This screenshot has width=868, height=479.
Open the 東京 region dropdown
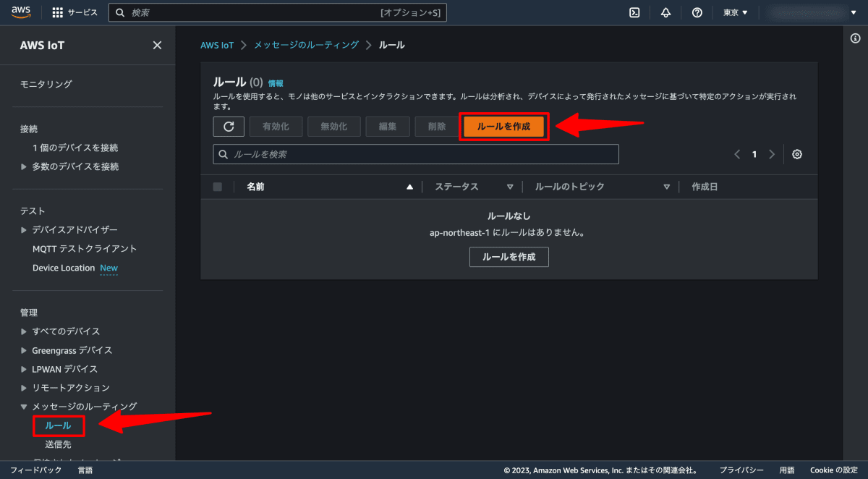[x=736, y=12]
